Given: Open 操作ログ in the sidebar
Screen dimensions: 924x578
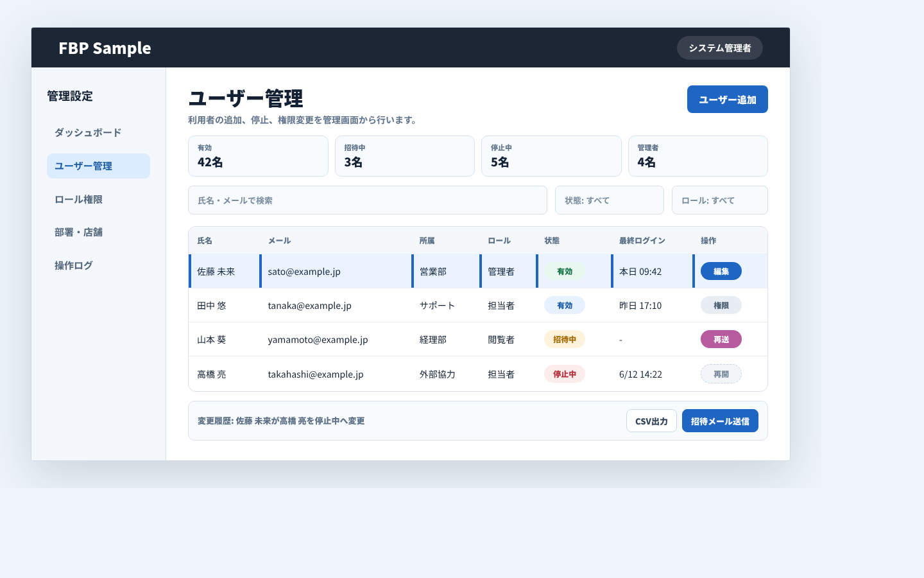Looking at the screenshot, I should tap(98, 266).
